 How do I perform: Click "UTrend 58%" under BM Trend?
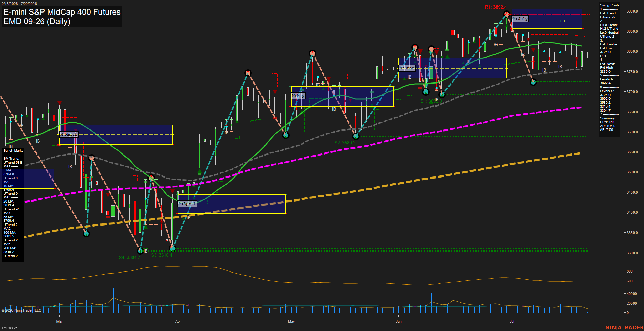click(13, 163)
